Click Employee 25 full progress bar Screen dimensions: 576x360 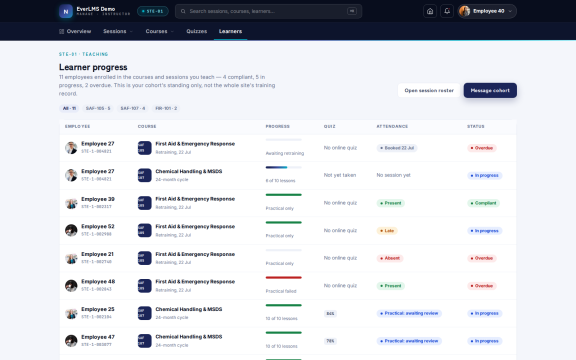(284, 305)
